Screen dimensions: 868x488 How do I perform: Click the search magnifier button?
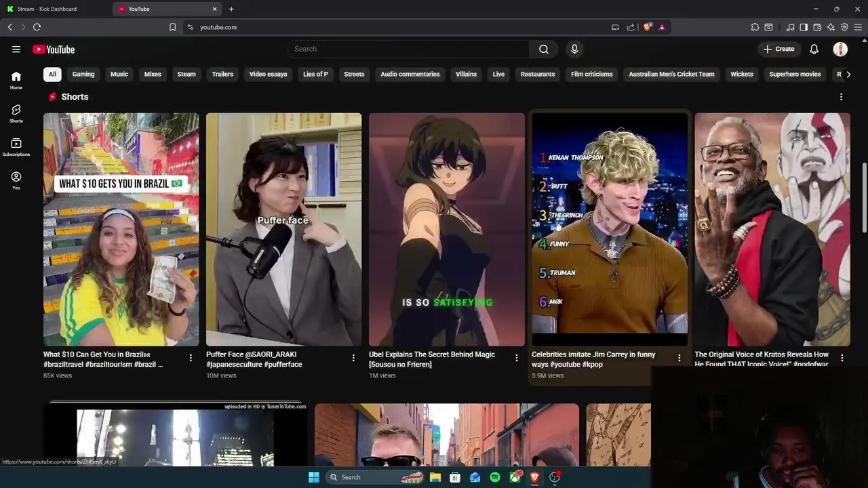point(544,49)
